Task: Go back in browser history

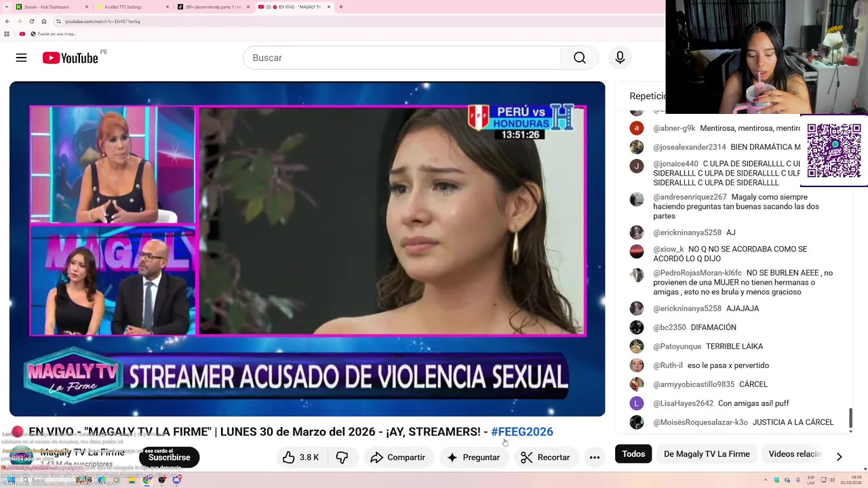Action: (7, 21)
